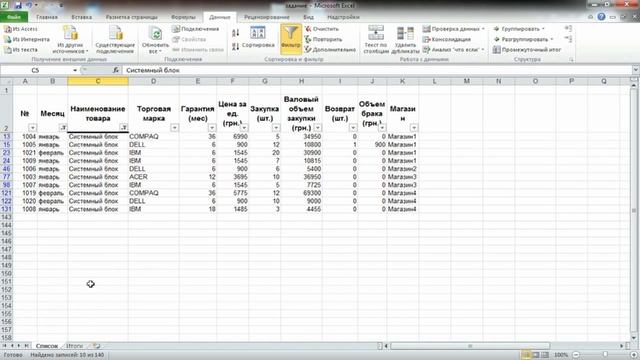Click Разгруппировать button
The width and height of the screenshot is (640, 360).
[x=523, y=39]
